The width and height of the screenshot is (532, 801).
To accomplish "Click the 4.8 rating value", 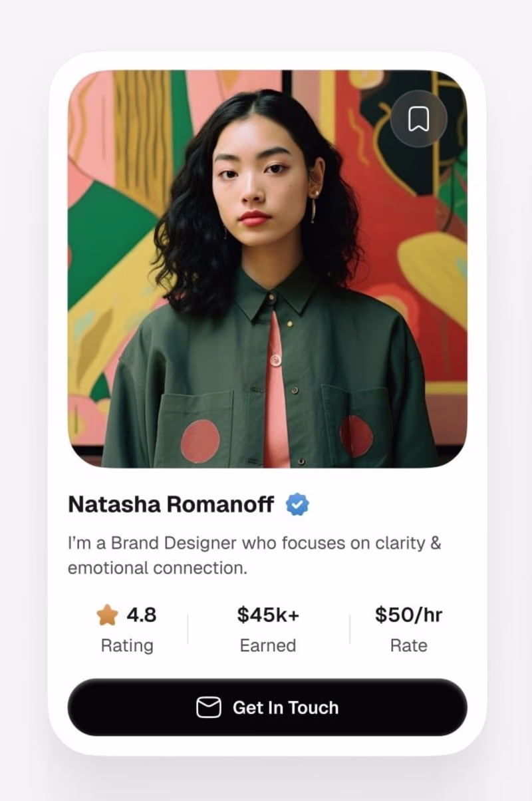I will point(142,615).
